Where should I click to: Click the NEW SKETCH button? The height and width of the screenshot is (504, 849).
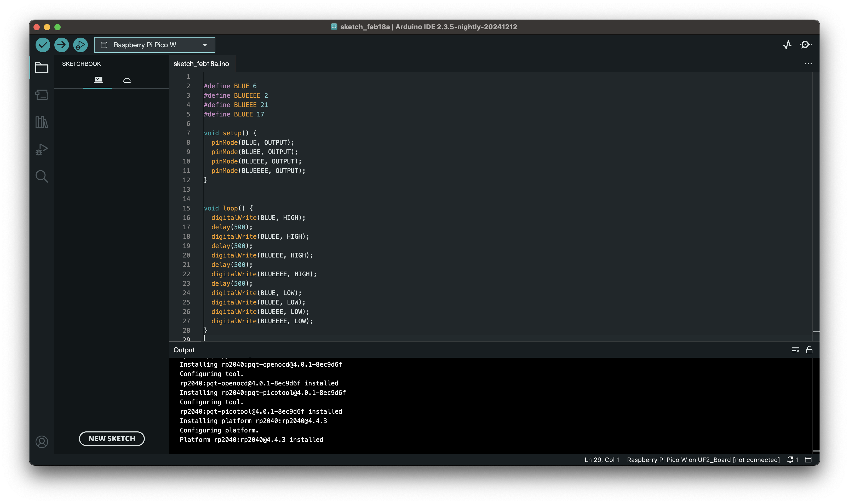tap(112, 438)
